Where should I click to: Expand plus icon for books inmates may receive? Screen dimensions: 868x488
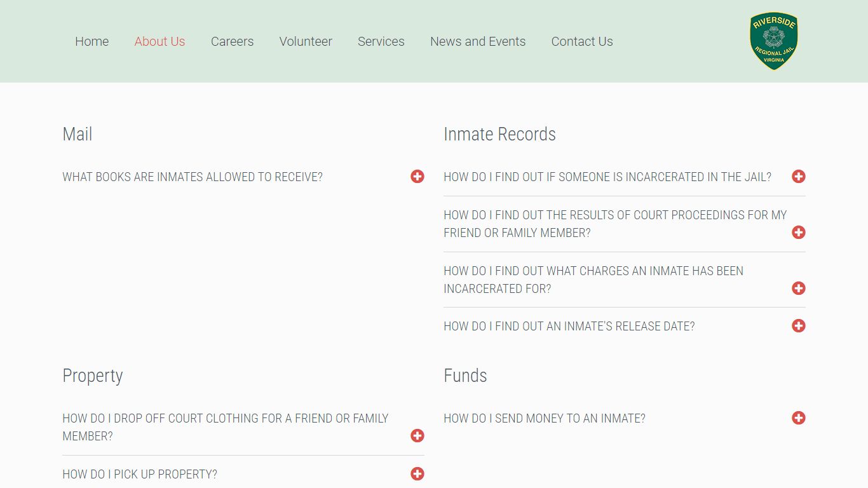[417, 177]
